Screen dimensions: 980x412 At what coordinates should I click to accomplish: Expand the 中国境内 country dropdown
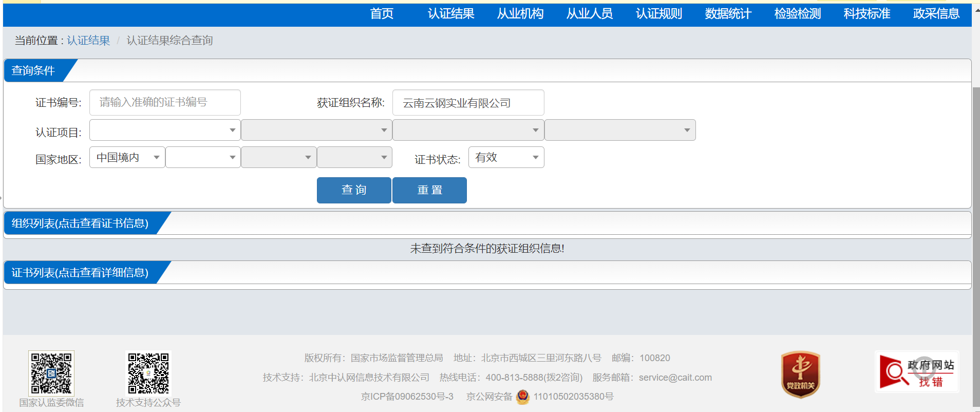[x=127, y=158]
